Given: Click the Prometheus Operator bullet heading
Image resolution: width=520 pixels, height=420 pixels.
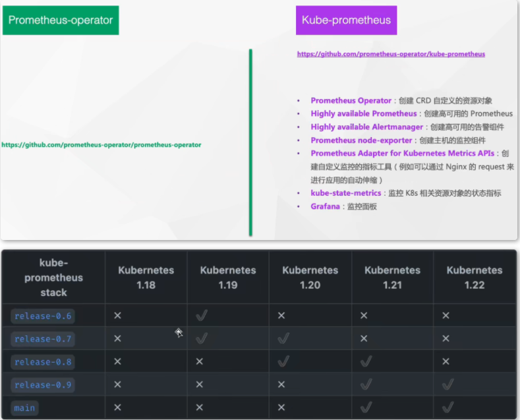Looking at the screenshot, I should pyautogui.click(x=351, y=100).
